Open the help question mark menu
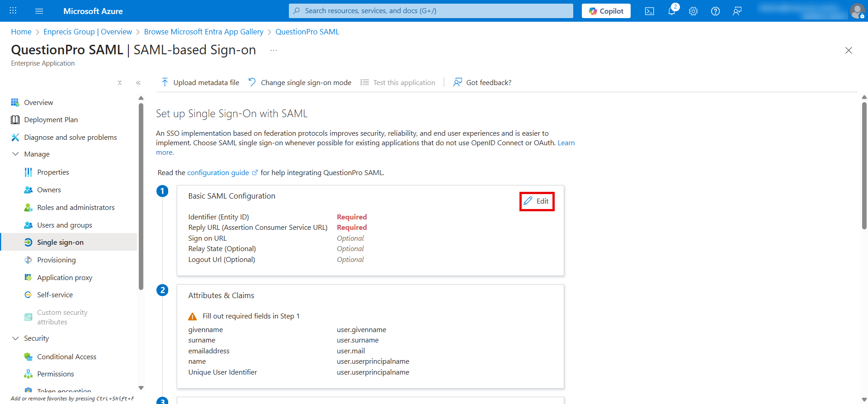 tap(715, 11)
